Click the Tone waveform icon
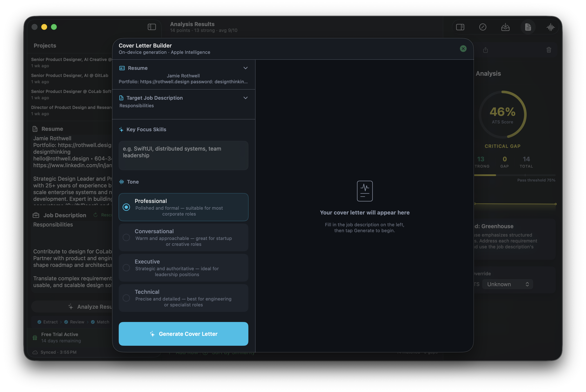The width and height of the screenshot is (586, 392). [x=121, y=182]
